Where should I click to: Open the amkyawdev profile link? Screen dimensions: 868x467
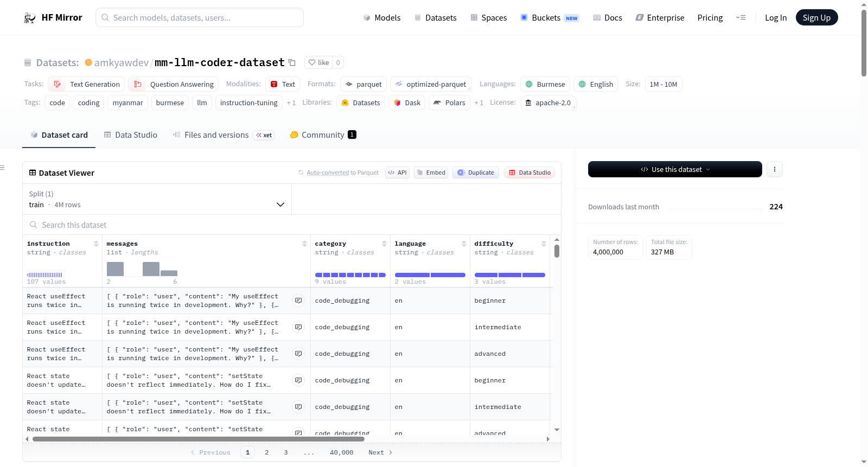[122, 62]
